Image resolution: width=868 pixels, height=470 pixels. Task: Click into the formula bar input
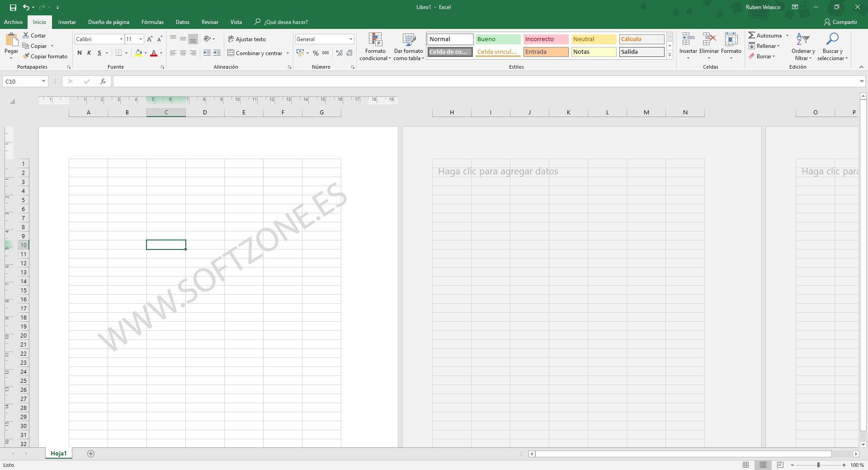click(486, 81)
